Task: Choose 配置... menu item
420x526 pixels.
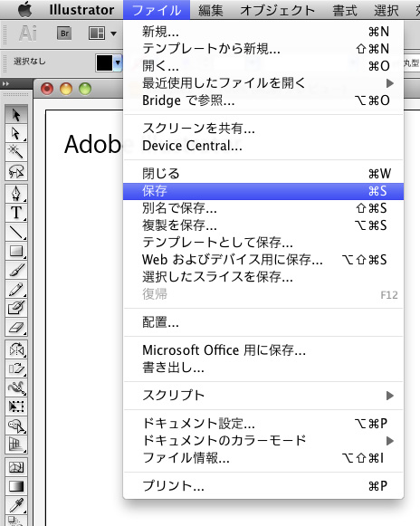Action: pos(263,322)
